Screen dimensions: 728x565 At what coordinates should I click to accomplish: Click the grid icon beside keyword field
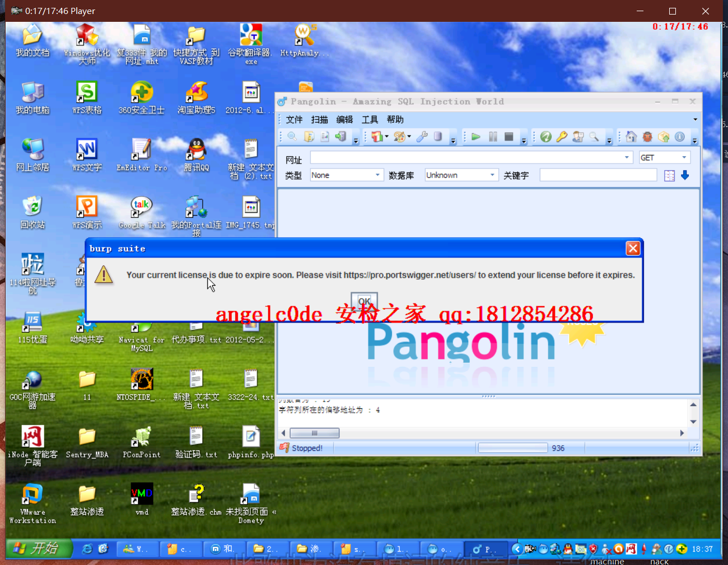point(669,176)
